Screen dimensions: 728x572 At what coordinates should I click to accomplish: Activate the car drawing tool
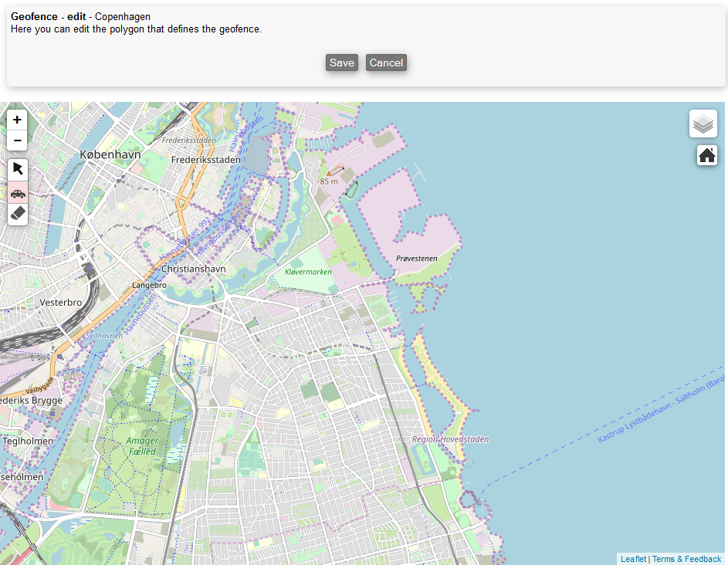point(18,193)
